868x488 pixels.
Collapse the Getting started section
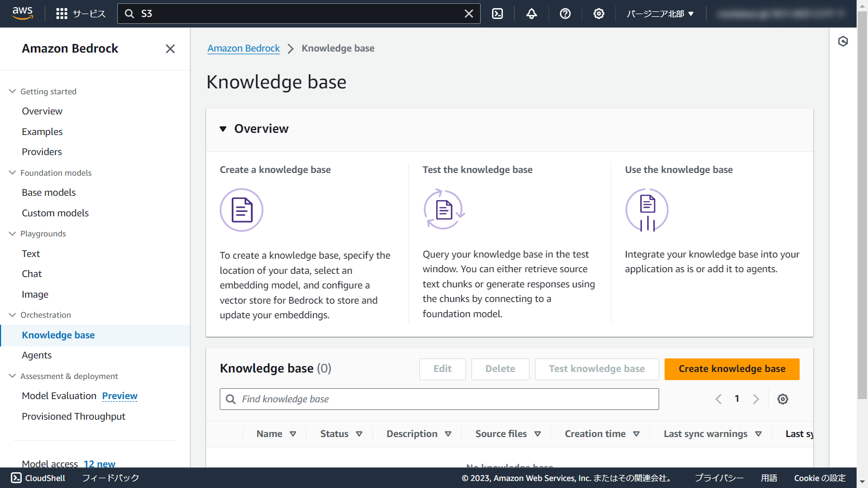[12, 92]
